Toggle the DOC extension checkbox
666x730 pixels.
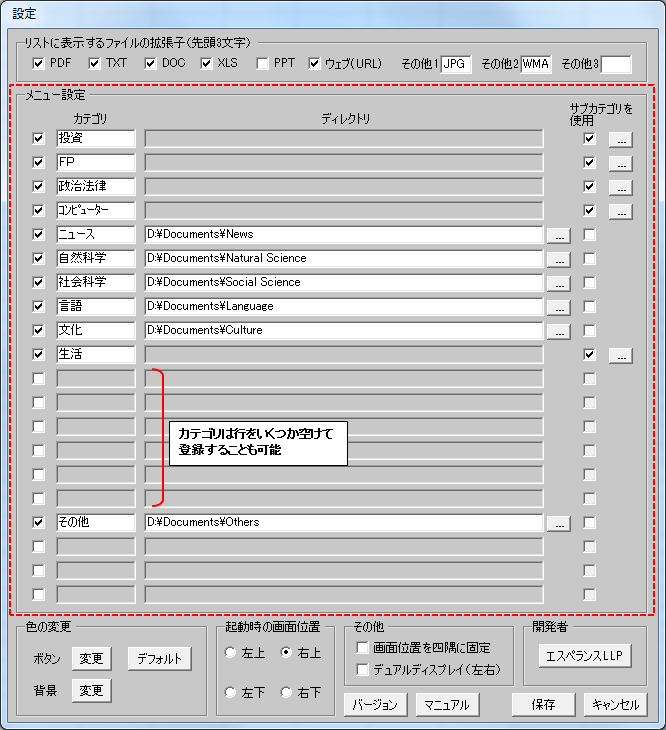click(150, 63)
